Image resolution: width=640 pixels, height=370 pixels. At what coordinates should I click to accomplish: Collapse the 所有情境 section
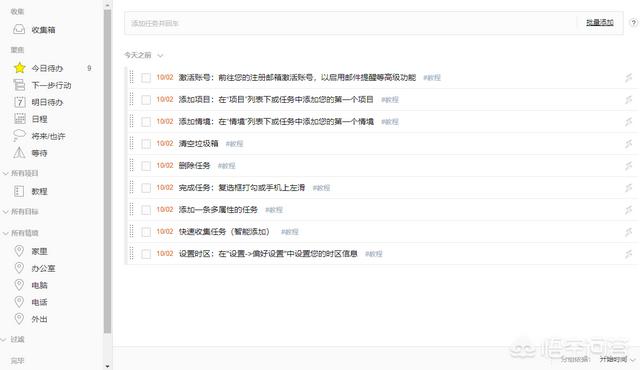(x=5, y=233)
